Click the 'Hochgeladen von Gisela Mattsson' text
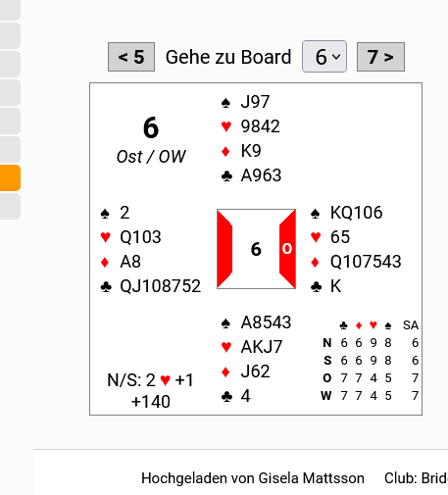 (x=253, y=478)
